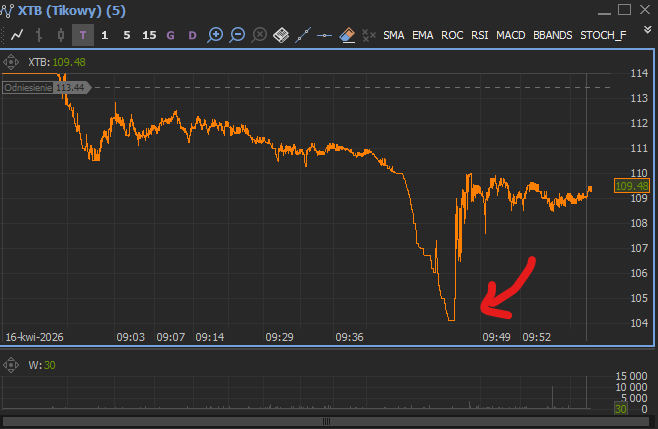Click the 09:03 time axis label
Viewport: 658px width, 429px height.
[x=131, y=337]
